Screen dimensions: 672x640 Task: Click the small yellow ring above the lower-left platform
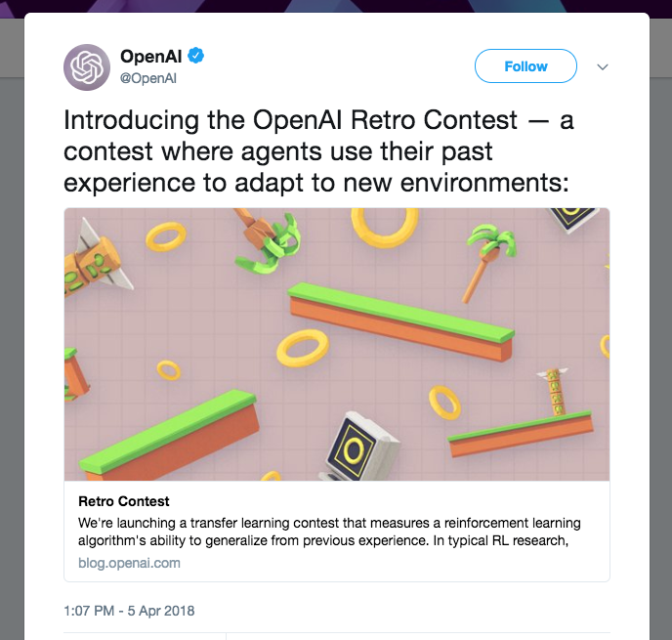(x=169, y=369)
